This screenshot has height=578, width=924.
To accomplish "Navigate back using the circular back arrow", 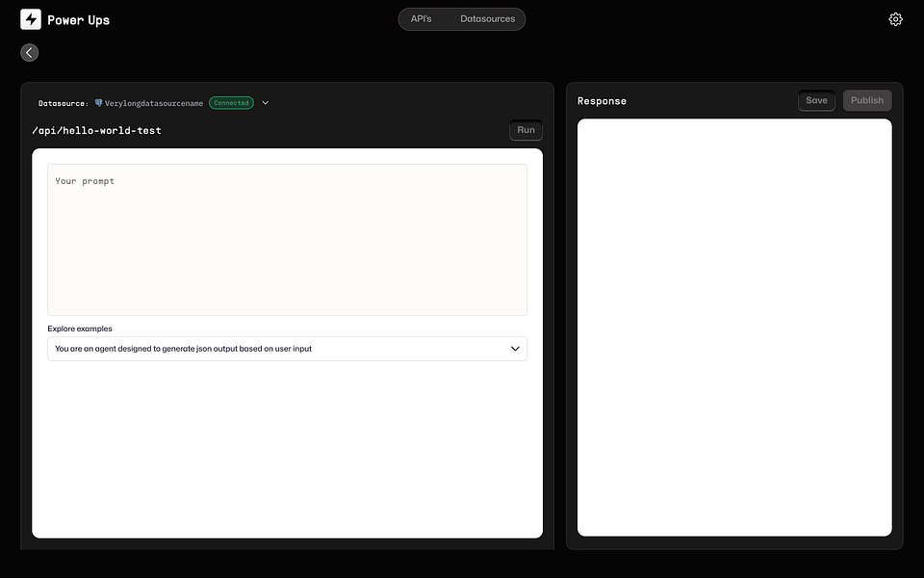I will 29,52.
